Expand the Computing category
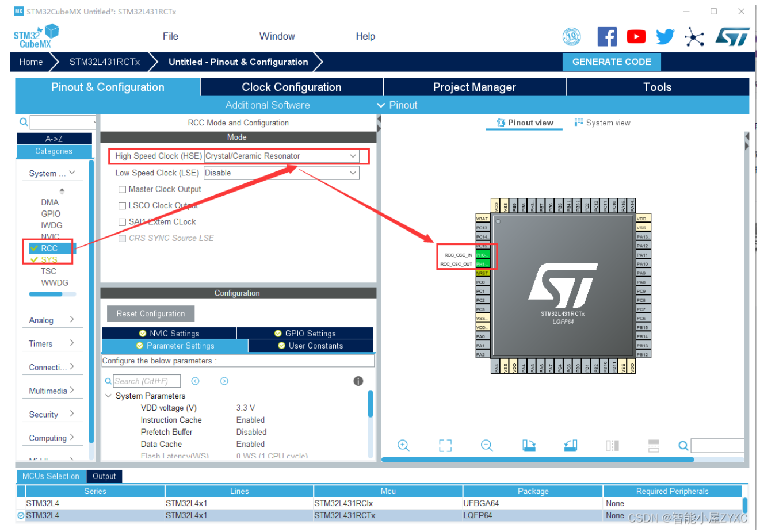The height and width of the screenshot is (532, 760). tap(52, 438)
